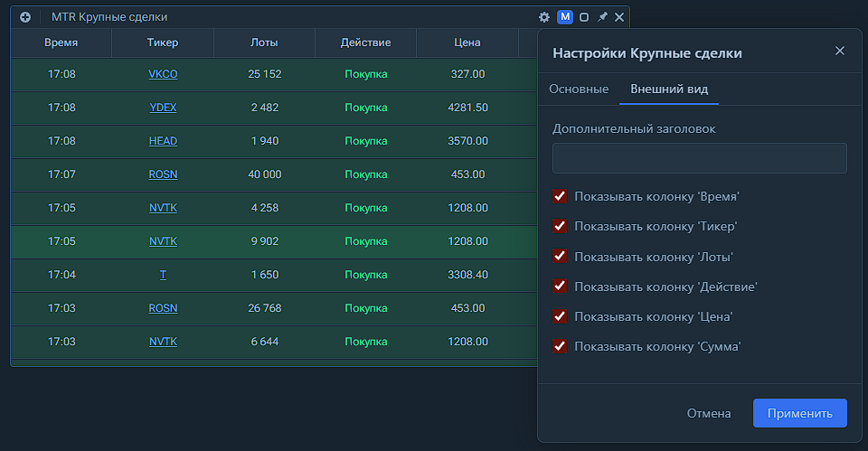Viewport: 868px width, 451px height.
Task: Select the Внешний вид tab
Action: click(669, 89)
